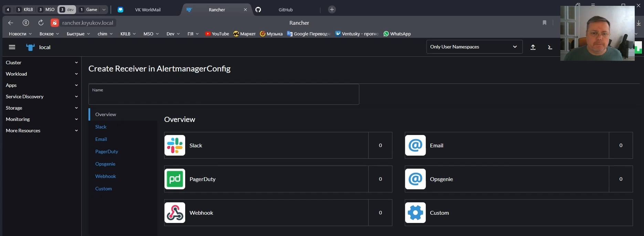Open the Import YAML upload icon

[x=533, y=47]
